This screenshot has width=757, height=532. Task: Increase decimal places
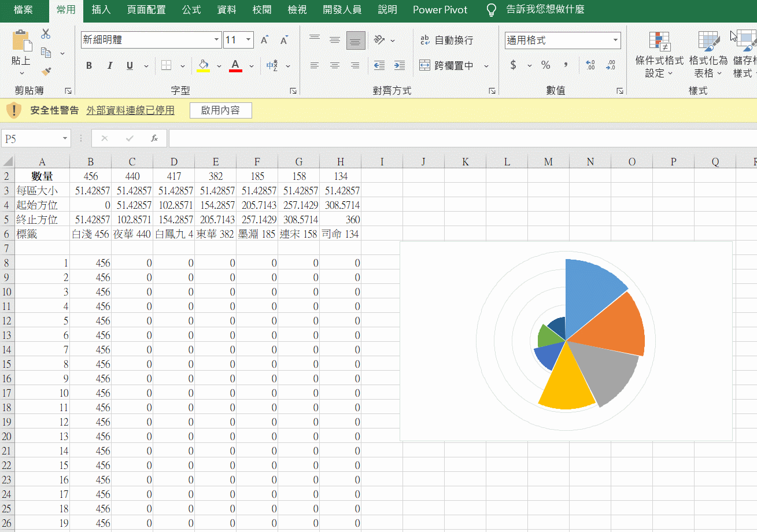pyautogui.click(x=590, y=65)
